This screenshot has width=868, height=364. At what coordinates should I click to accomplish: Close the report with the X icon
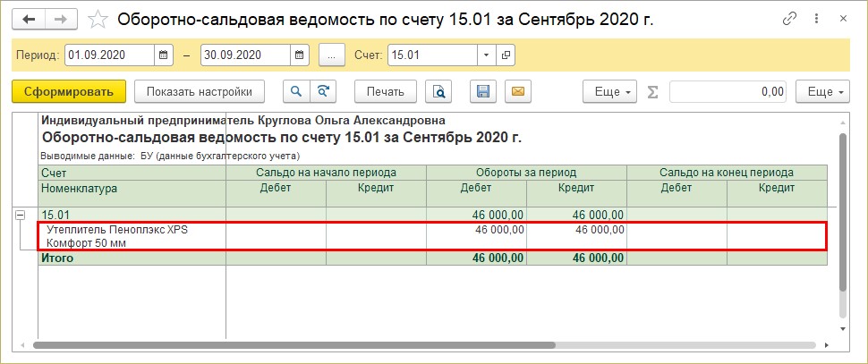tap(843, 19)
